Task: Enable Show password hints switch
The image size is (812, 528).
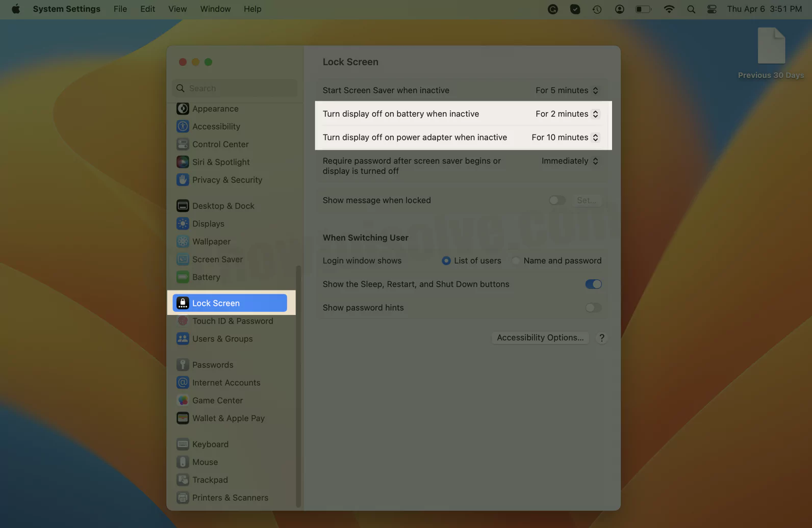Action: point(593,308)
